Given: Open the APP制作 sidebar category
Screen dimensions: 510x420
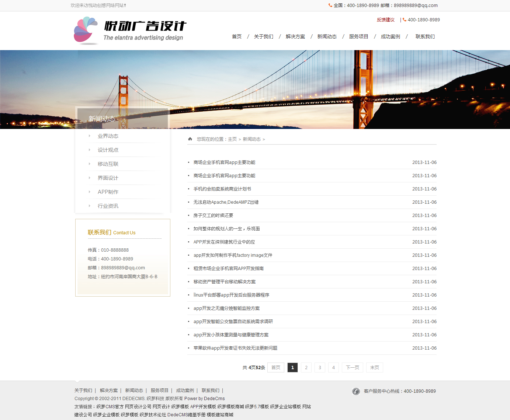Looking at the screenshot, I should click(108, 192).
